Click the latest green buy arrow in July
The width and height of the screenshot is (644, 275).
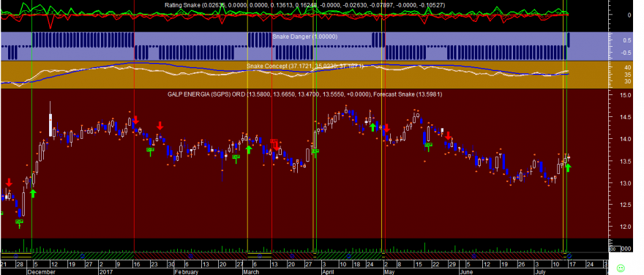point(568,167)
